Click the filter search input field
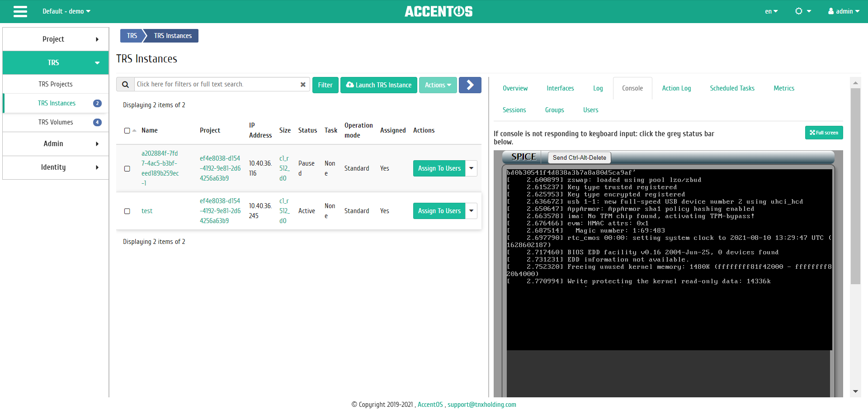Screen dimensions: 868x410 tap(217, 85)
